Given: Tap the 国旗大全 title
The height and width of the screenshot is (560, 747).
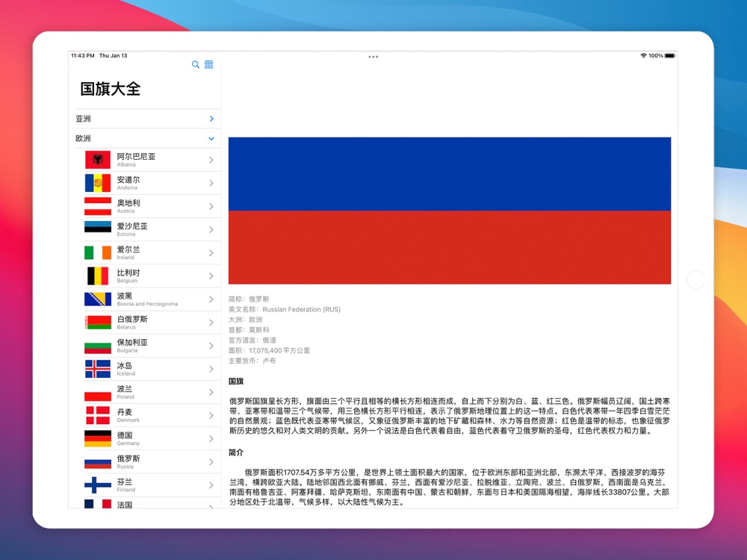Looking at the screenshot, I should (x=110, y=89).
